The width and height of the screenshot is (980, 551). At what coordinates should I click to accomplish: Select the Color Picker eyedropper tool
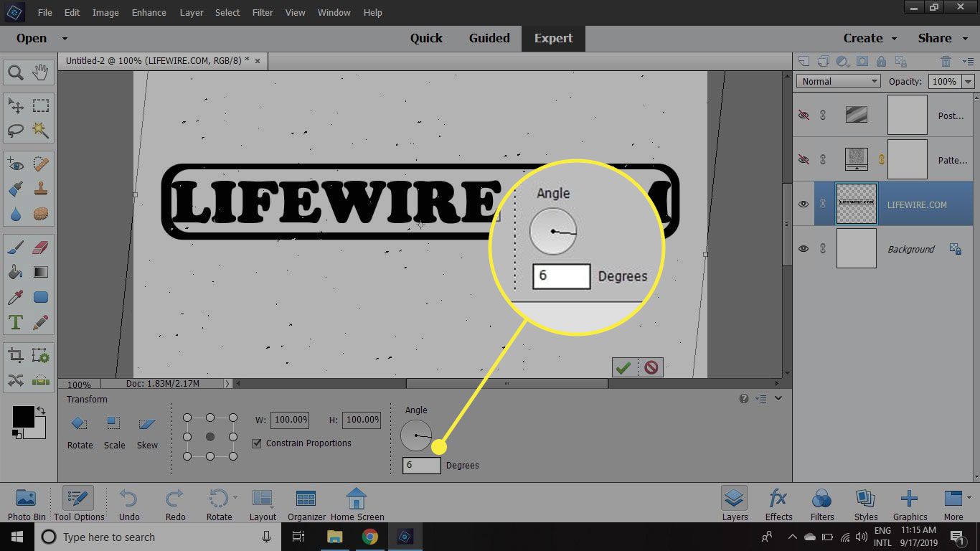(x=16, y=297)
